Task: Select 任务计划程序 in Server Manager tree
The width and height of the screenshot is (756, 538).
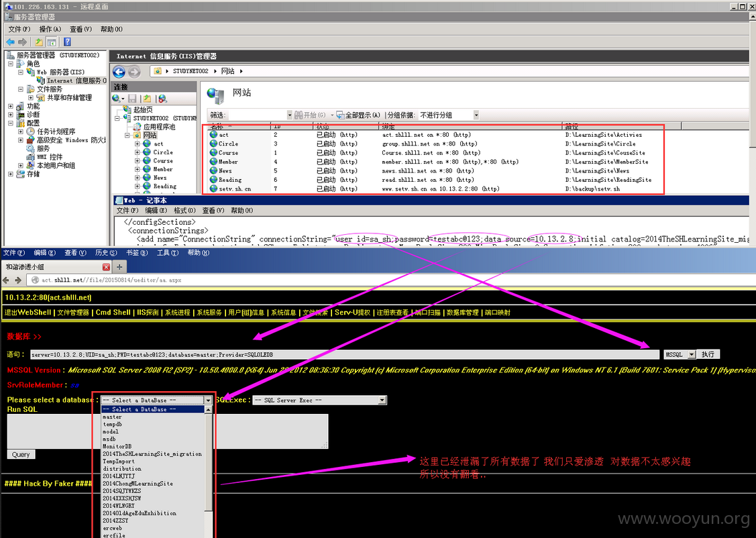Action: 56,131
